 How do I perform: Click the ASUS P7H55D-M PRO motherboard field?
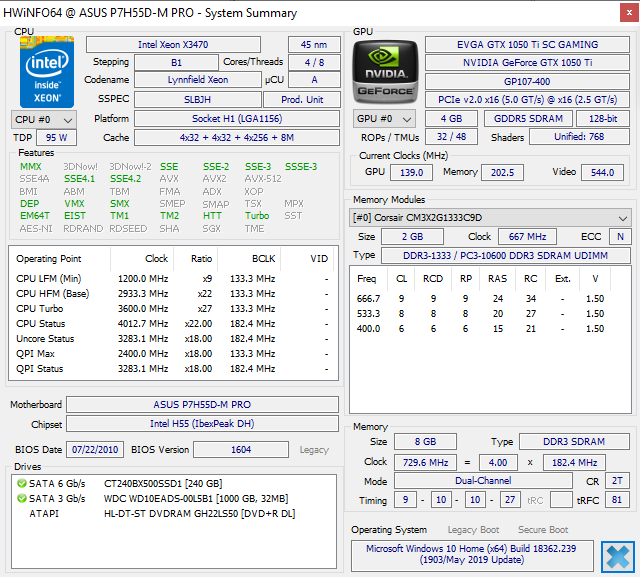(202, 405)
